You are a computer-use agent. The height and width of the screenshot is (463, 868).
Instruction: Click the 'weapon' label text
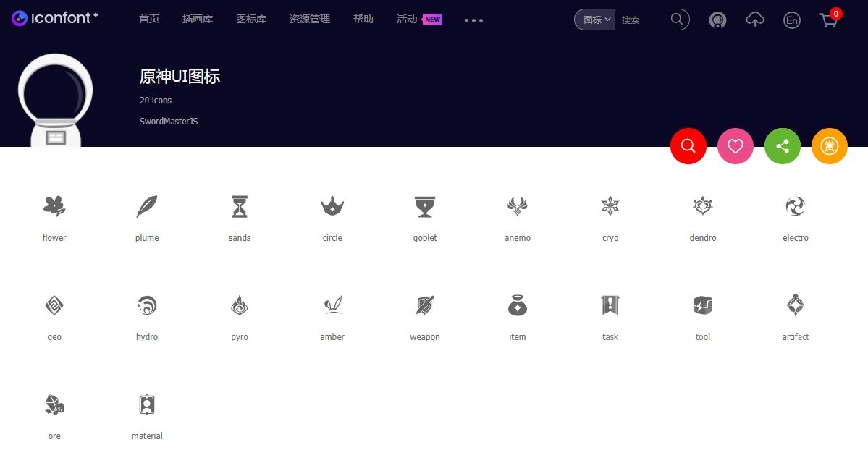[425, 336]
